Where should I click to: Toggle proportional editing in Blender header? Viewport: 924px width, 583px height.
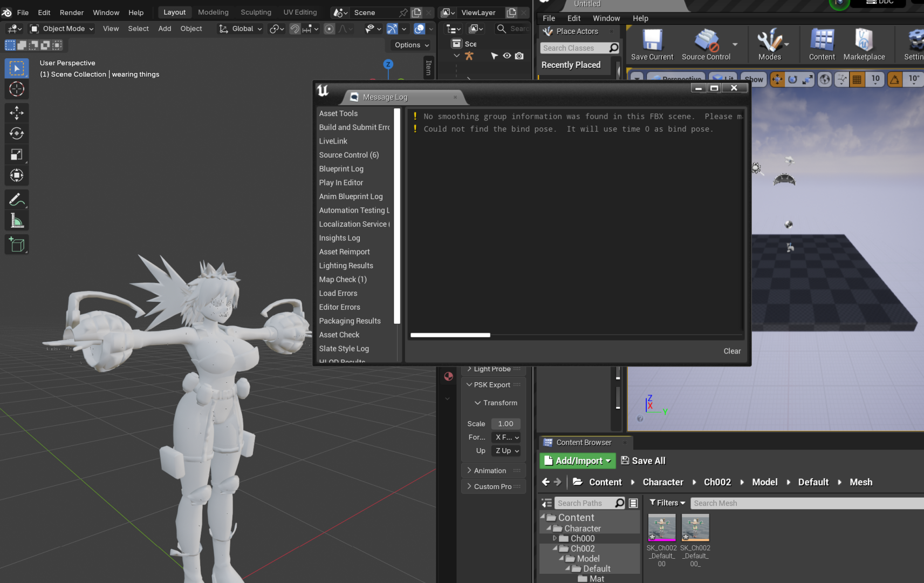pos(329,29)
